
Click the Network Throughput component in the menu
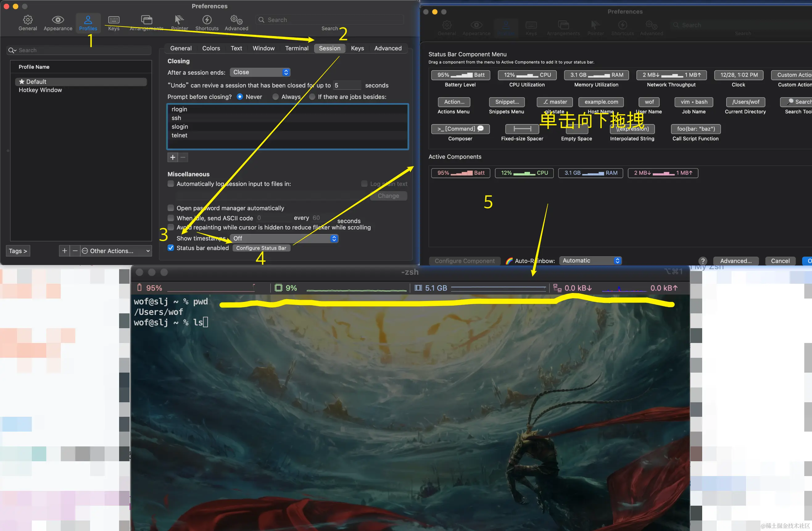(671, 75)
